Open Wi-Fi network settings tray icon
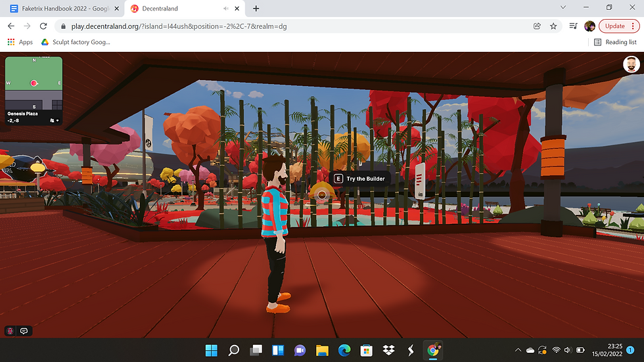Viewport: 644px width, 362px height. [556, 350]
